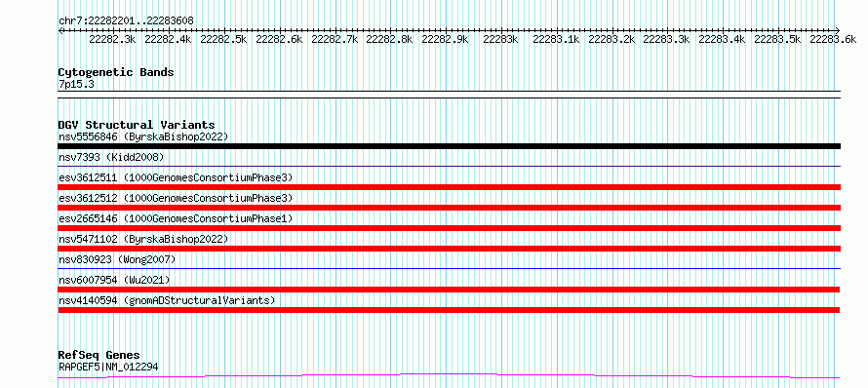
Task: Open the nsv4140594 (gnomADStructuralVariants) label
Action: pos(167,300)
